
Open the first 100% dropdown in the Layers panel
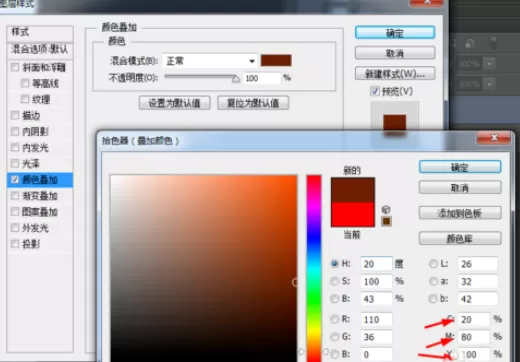[489, 63]
